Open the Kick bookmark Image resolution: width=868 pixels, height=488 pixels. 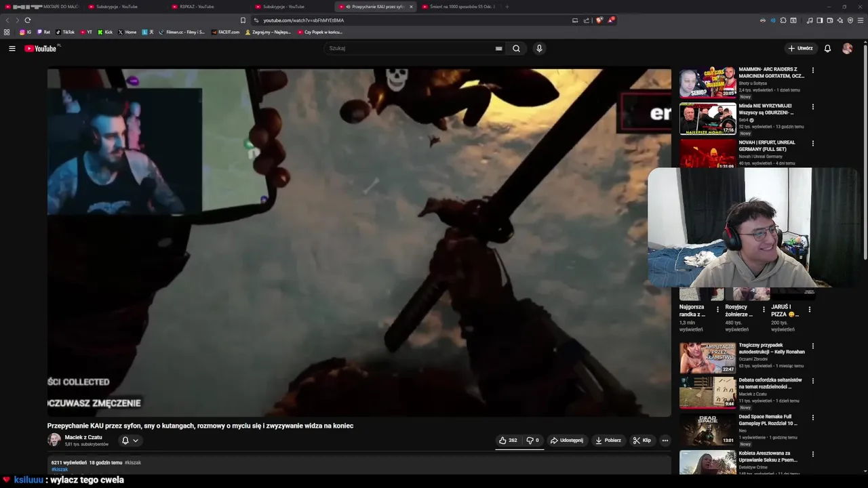(x=105, y=32)
